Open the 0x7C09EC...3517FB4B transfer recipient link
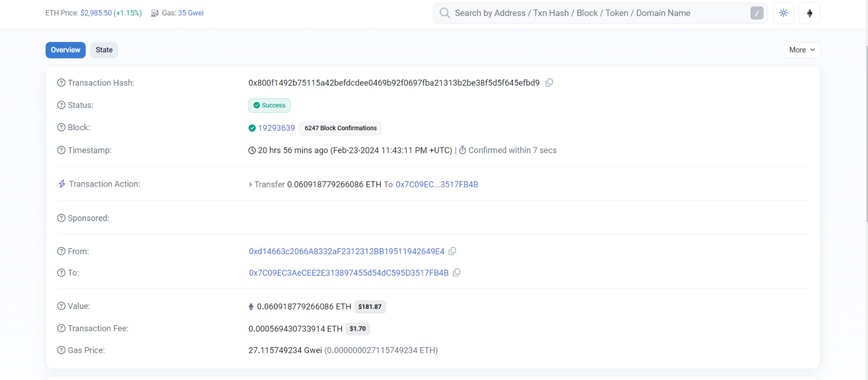 click(436, 185)
